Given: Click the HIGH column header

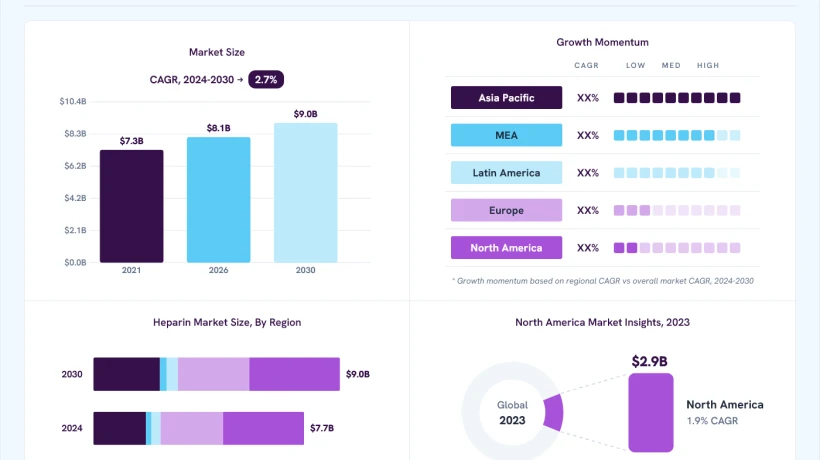Looking at the screenshot, I should [x=708, y=65].
